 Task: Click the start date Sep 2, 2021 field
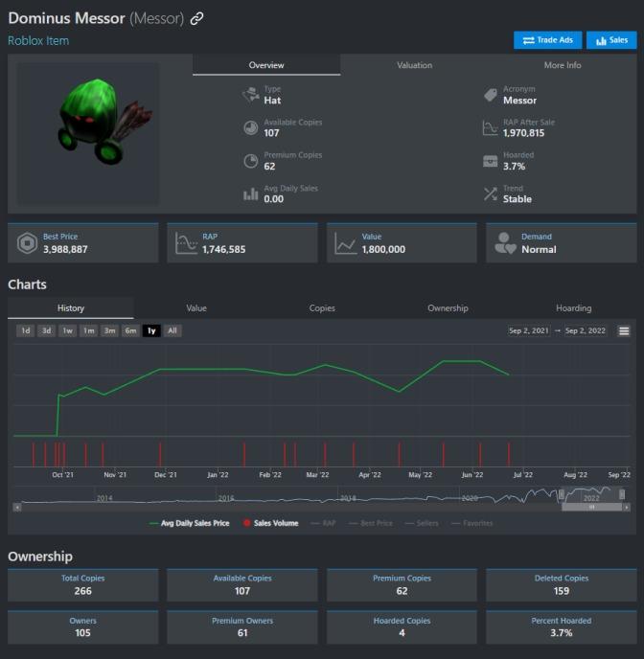pyautogui.click(x=530, y=330)
